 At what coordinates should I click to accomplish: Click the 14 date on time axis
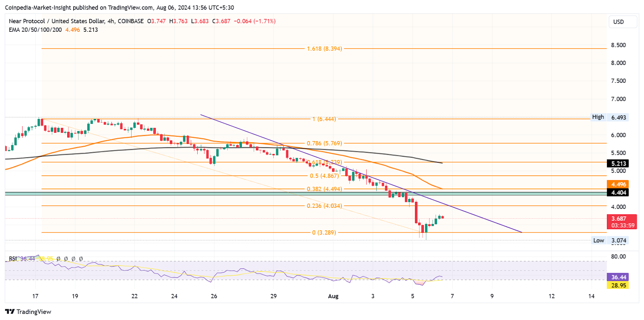pos(591,296)
